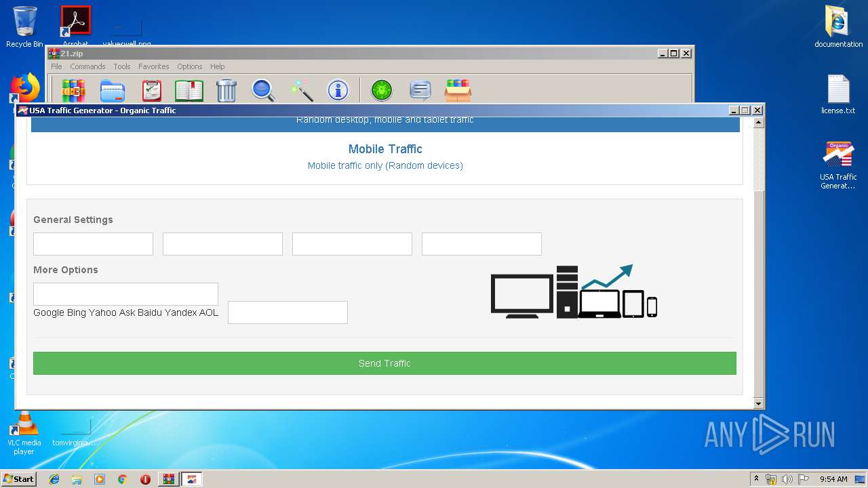The height and width of the screenshot is (488, 868).
Task: Click the Windows Media Player taskbar icon
Action: coord(100,479)
